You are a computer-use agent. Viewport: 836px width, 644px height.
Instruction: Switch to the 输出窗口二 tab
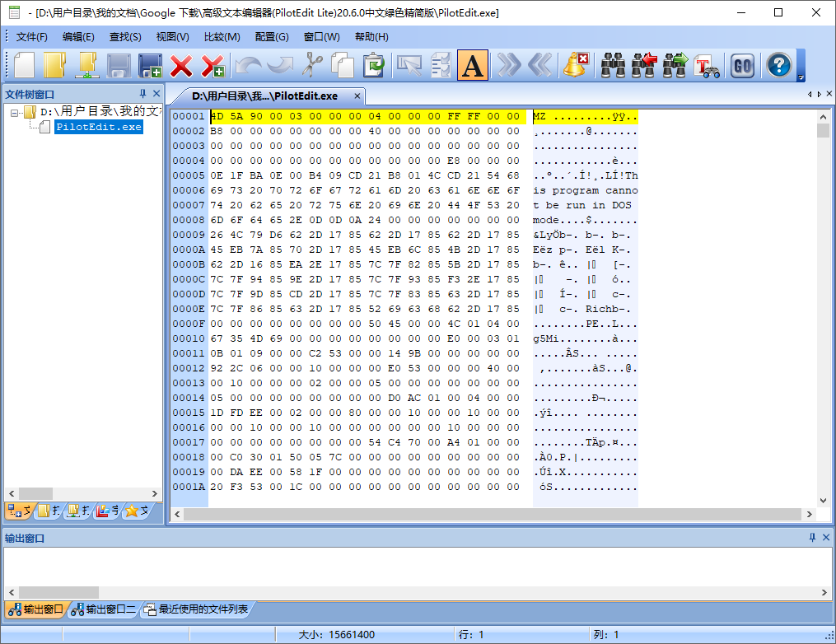pos(104,609)
